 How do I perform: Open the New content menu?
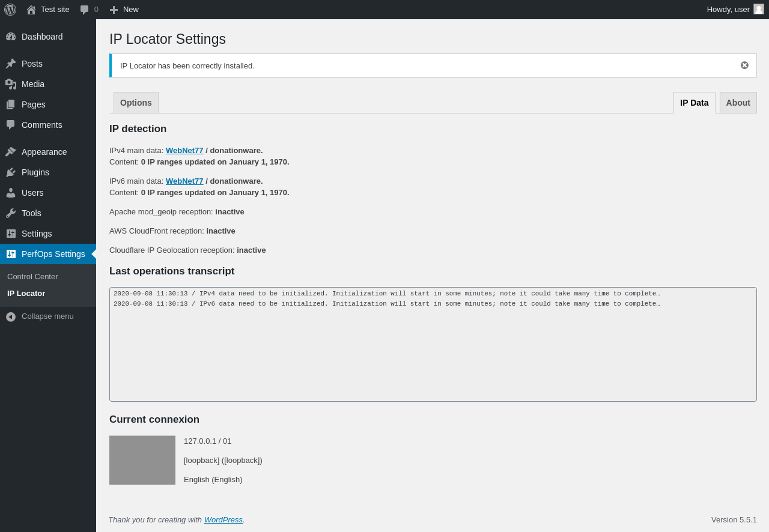coord(124,10)
